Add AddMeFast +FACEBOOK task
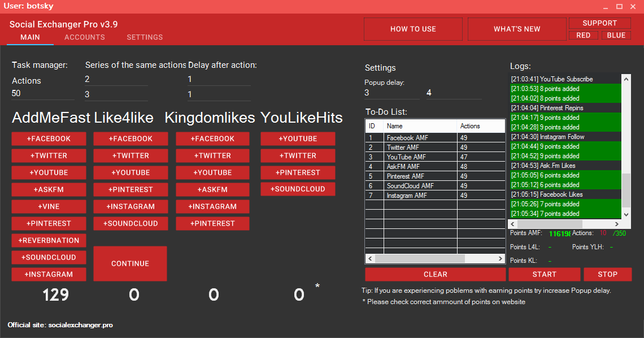Image resolution: width=644 pixels, height=338 pixels. [x=49, y=139]
